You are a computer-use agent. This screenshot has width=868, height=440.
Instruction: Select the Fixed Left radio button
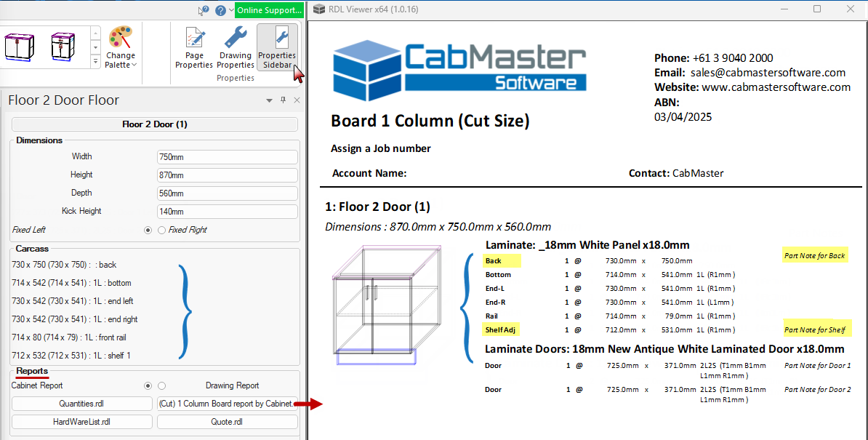point(148,230)
